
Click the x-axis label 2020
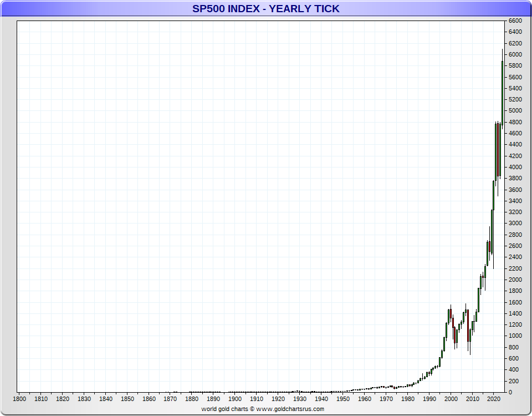pos(494,399)
